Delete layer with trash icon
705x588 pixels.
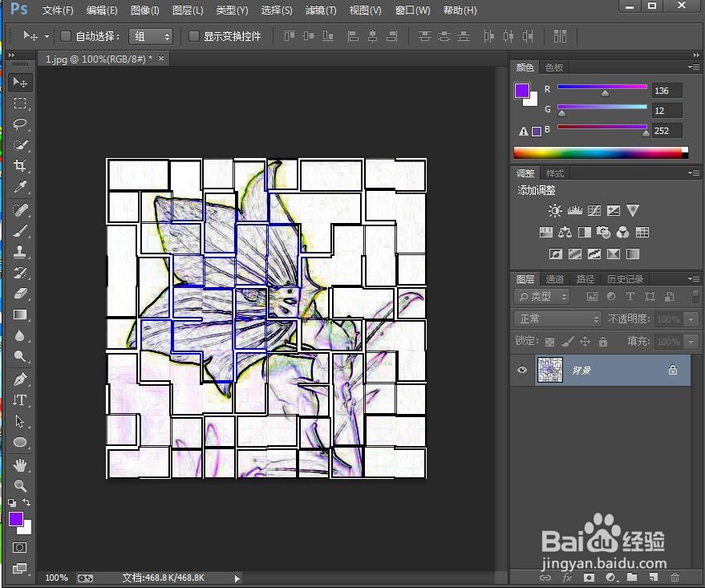coord(675,578)
